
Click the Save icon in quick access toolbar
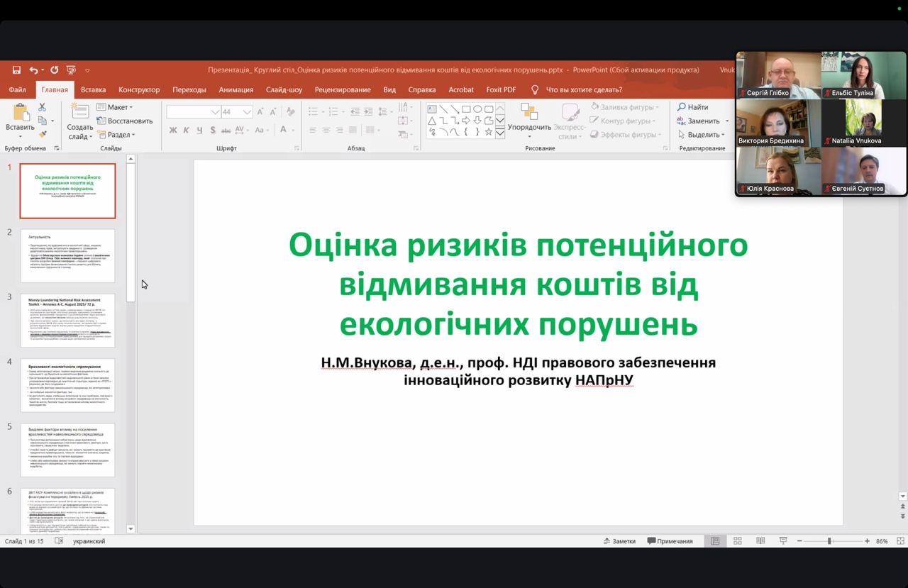click(x=16, y=70)
